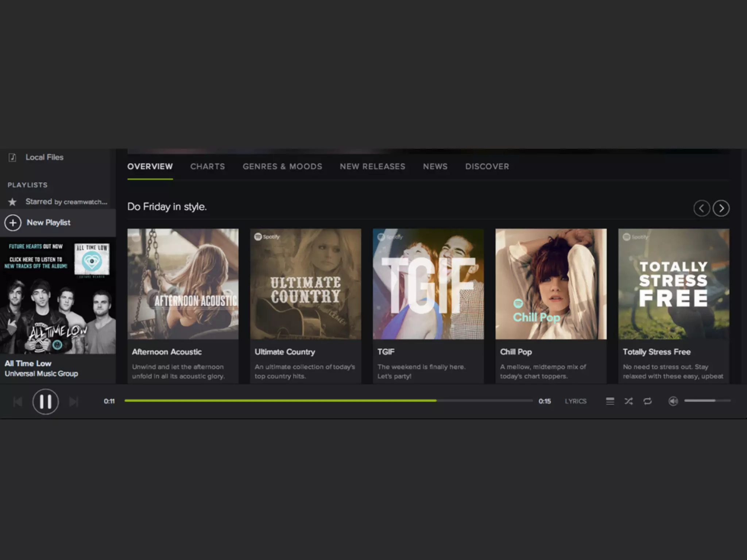Pause playback with the pause button
The image size is (747, 560).
46,401
